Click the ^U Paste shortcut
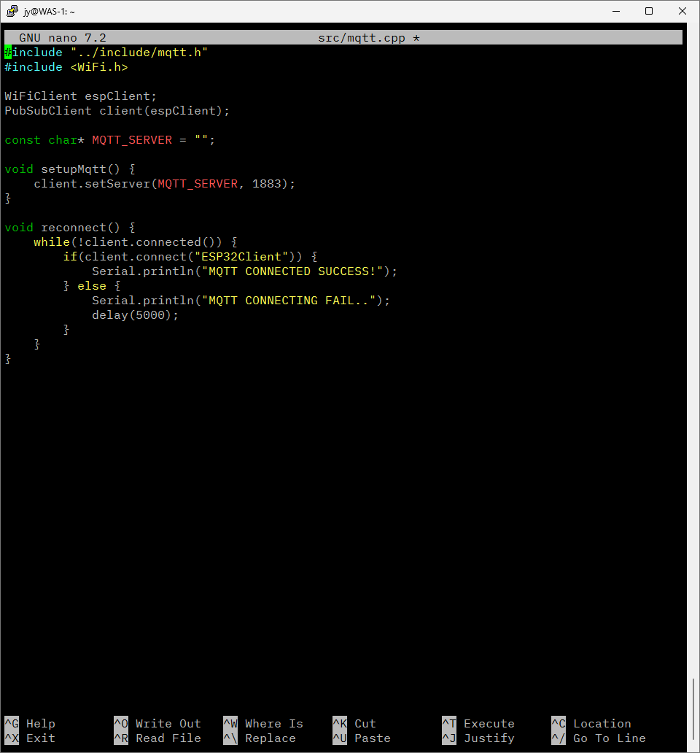Screen dimensions: 700x753 tap(361, 738)
